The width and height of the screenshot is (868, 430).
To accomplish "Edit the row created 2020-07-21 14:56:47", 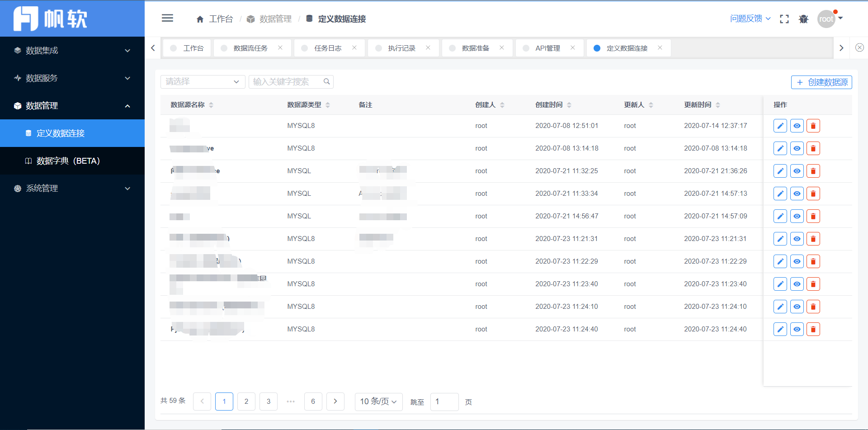I will tap(780, 216).
